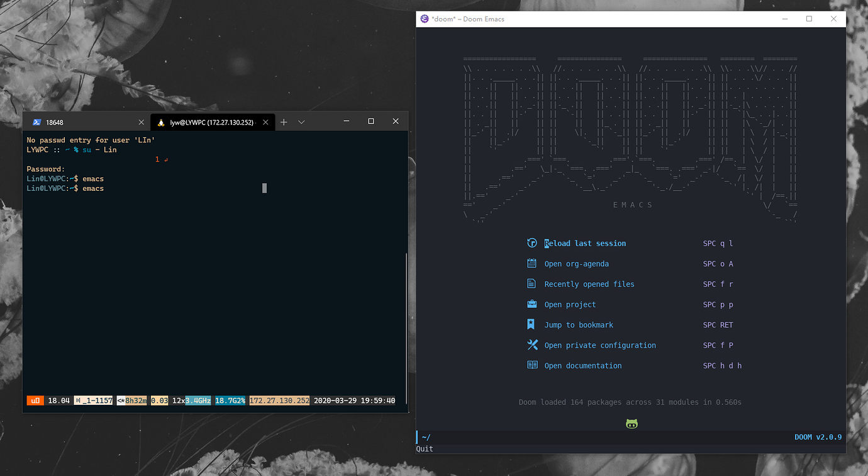Click the SPC p p keybinding text
868x476 pixels.
[718, 304]
